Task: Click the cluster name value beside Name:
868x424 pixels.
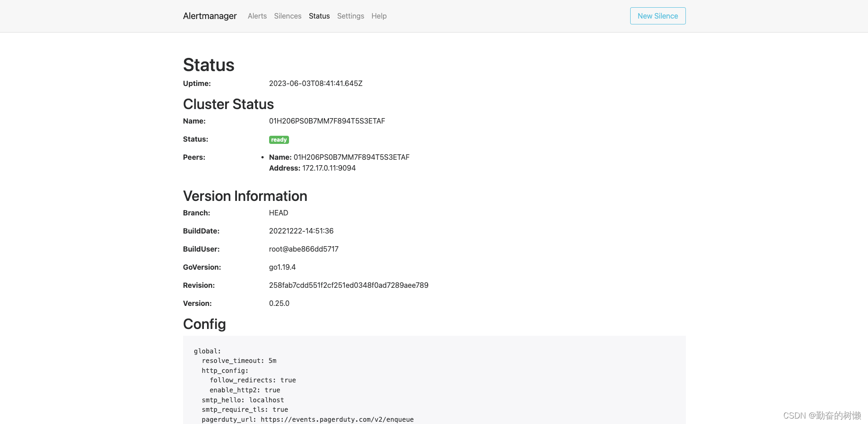Action: pos(327,121)
